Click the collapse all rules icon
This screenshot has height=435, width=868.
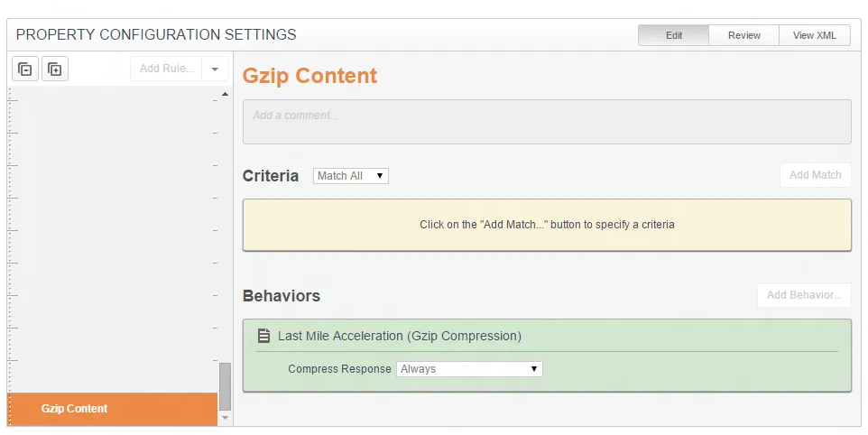(x=25, y=69)
